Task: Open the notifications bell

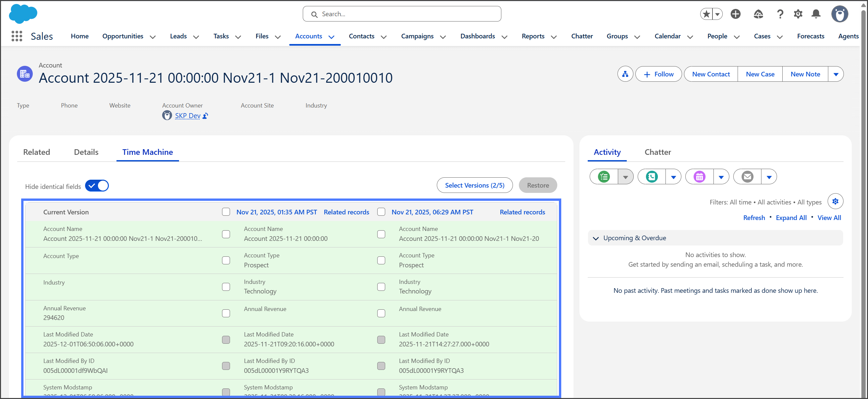Action: 816,14
